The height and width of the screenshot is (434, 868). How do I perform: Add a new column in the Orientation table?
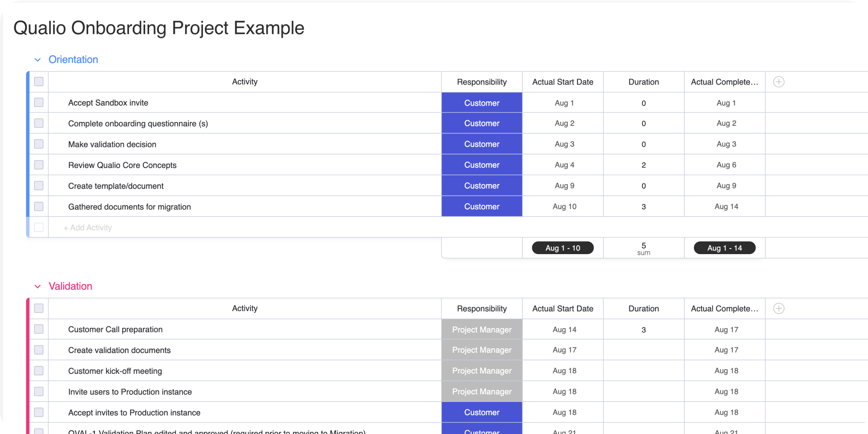tap(779, 82)
